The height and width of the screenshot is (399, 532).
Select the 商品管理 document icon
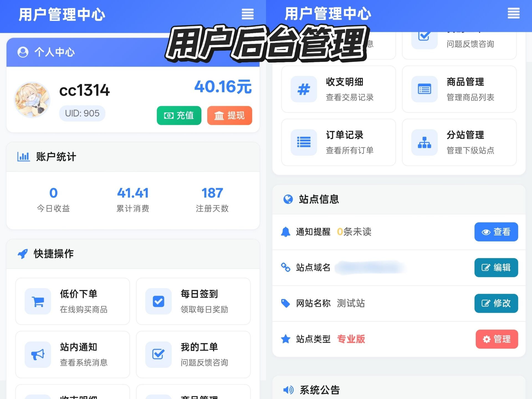tap(424, 89)
